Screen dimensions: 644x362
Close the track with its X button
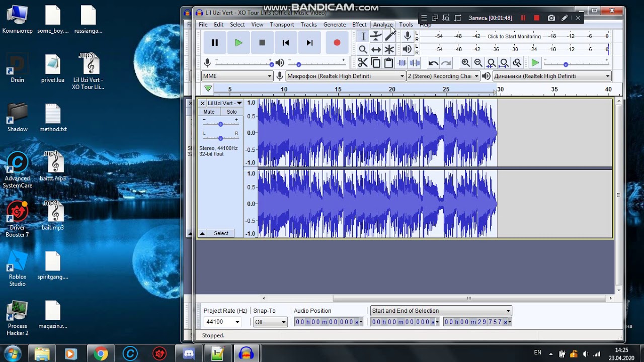(202, 103)
